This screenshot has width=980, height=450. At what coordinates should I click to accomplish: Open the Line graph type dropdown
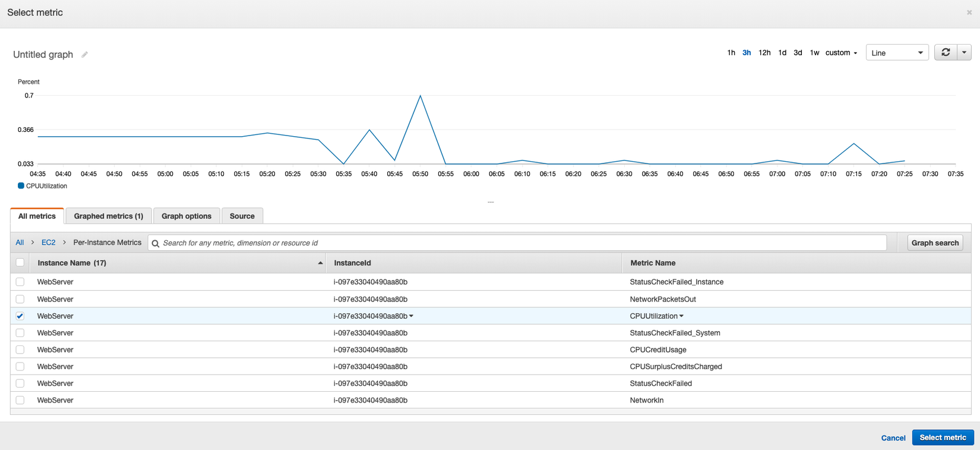(x=897, y=53)
